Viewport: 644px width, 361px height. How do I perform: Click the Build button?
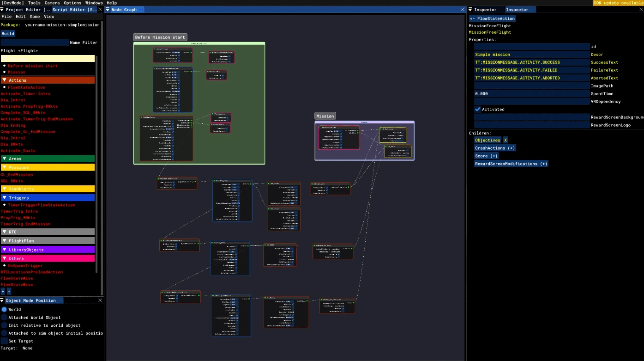tap(8, 33)
